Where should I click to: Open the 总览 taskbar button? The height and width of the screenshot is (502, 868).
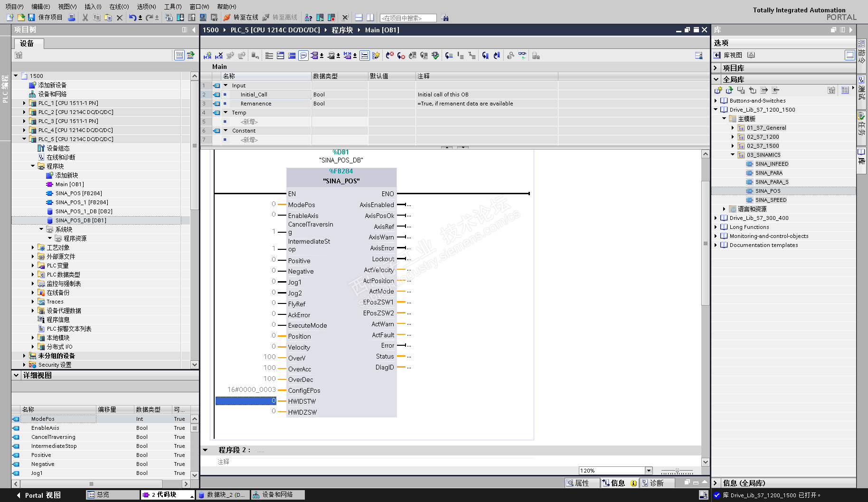point(113,495)
